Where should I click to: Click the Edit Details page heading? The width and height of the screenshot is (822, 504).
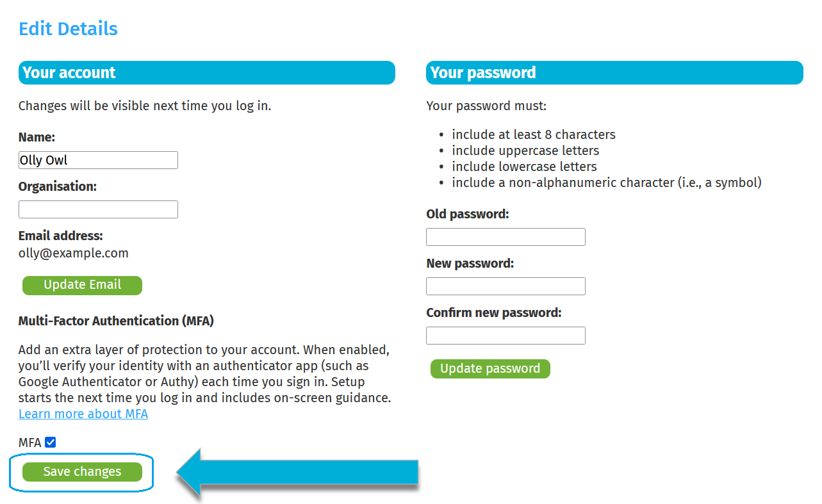click(x=68, y=29)
